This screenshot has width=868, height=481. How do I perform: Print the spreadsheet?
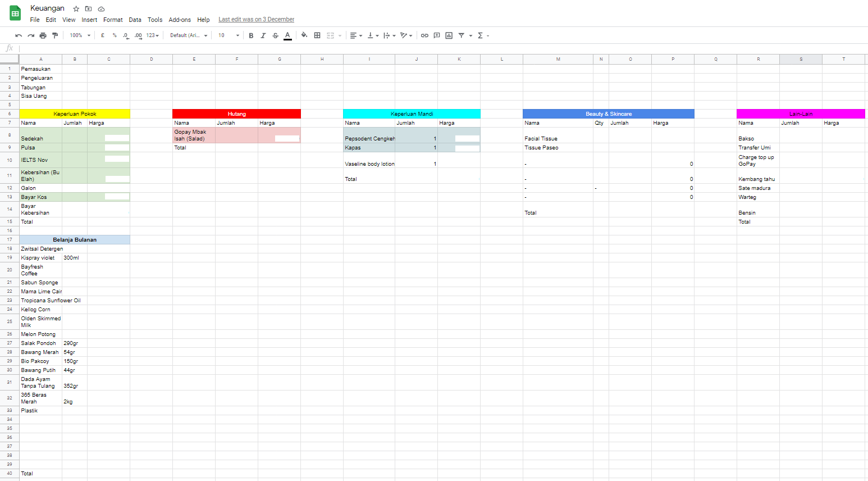click(43, 35)
